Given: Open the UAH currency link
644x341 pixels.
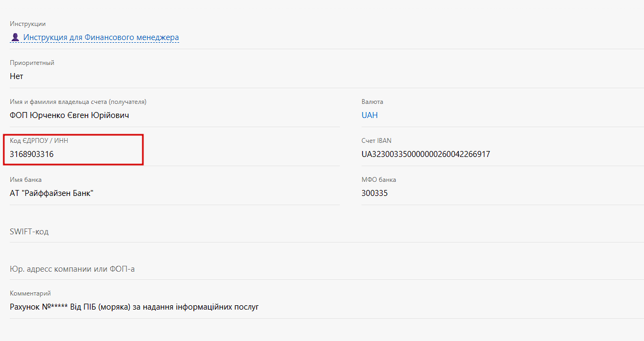Looking at the screenshot, I should [370, 115].
